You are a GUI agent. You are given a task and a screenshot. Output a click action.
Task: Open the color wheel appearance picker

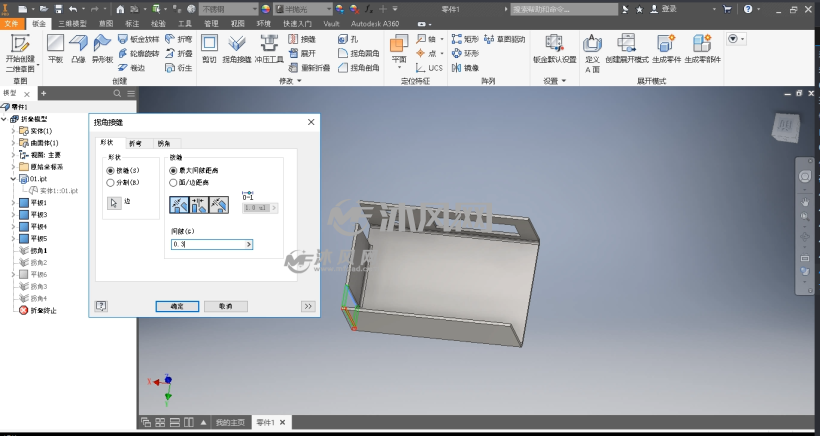266,9
